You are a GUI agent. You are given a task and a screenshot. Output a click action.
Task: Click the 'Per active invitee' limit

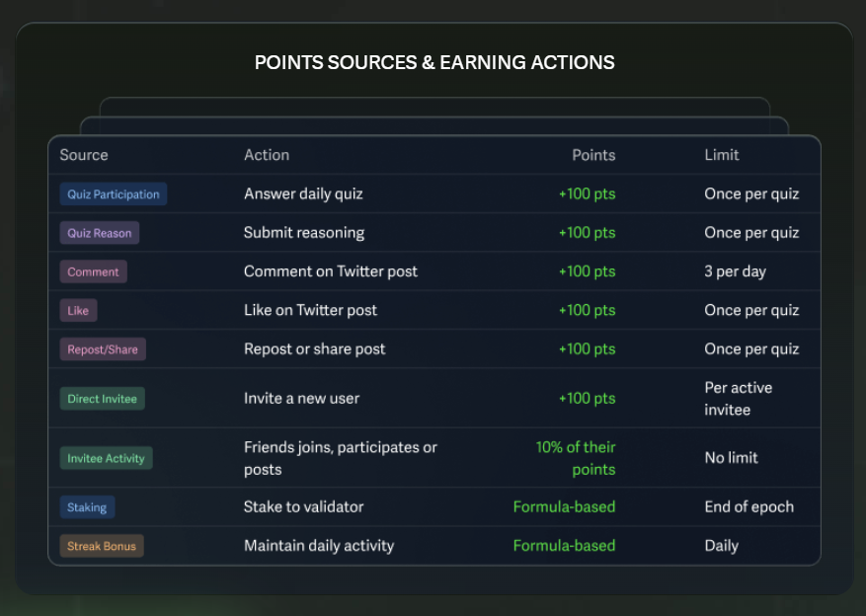click(x=739, y=399)
